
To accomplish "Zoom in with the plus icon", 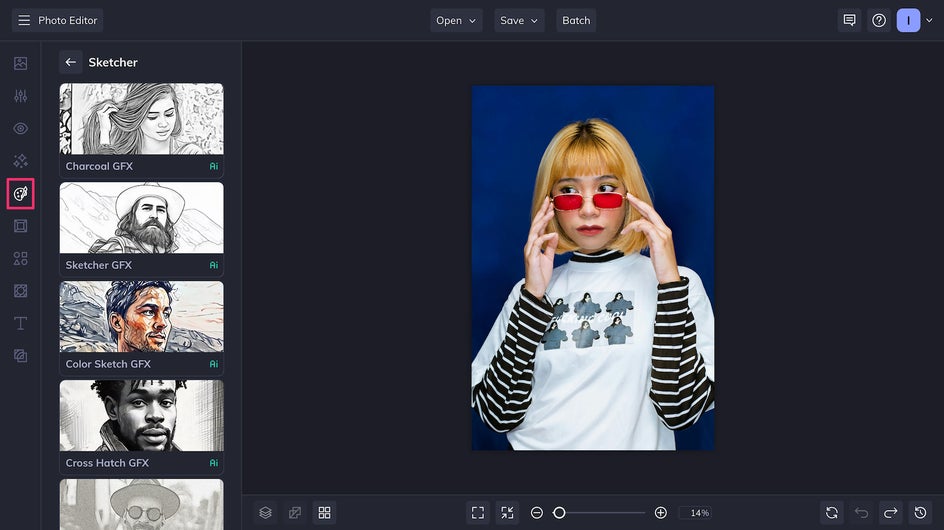I will 660,513.
